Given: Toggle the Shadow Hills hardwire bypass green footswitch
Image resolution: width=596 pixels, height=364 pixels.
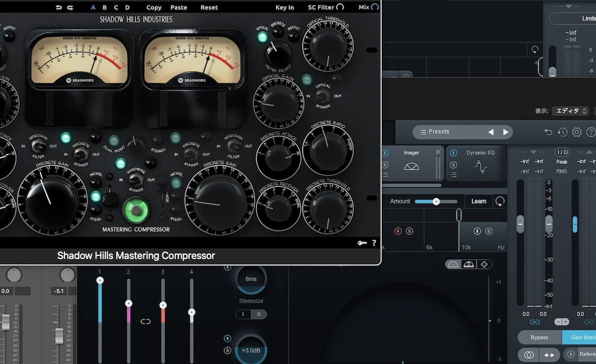Looking at the screenshot, I should [x=136, y=210].
